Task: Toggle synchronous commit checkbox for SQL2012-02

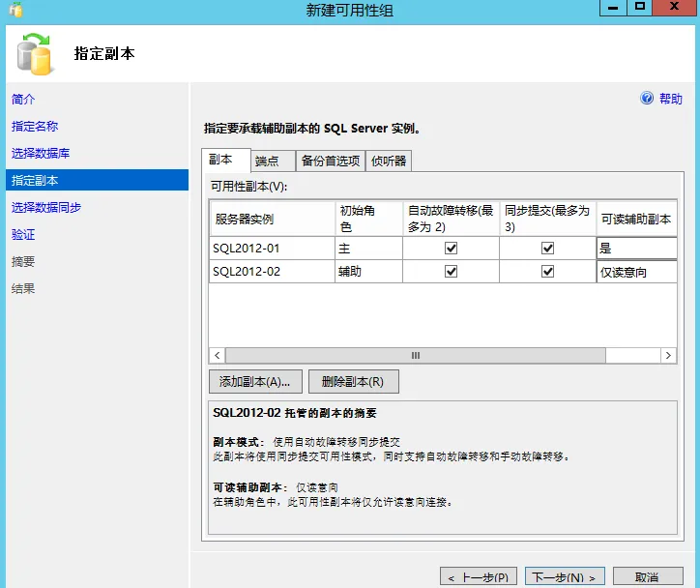Action: point(548,272)
